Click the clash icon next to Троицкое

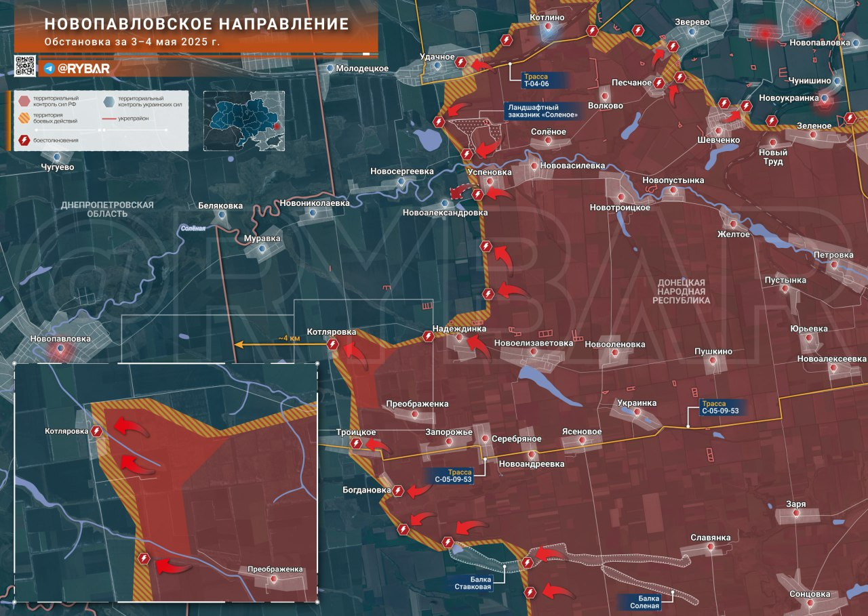(x=356, y=443)
